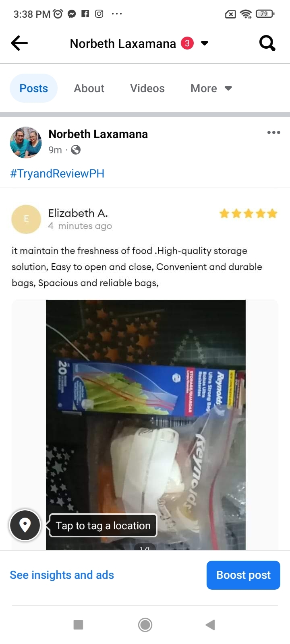
Task: Tap the globe public-audience icon
Action: click(x=76, y=150)
